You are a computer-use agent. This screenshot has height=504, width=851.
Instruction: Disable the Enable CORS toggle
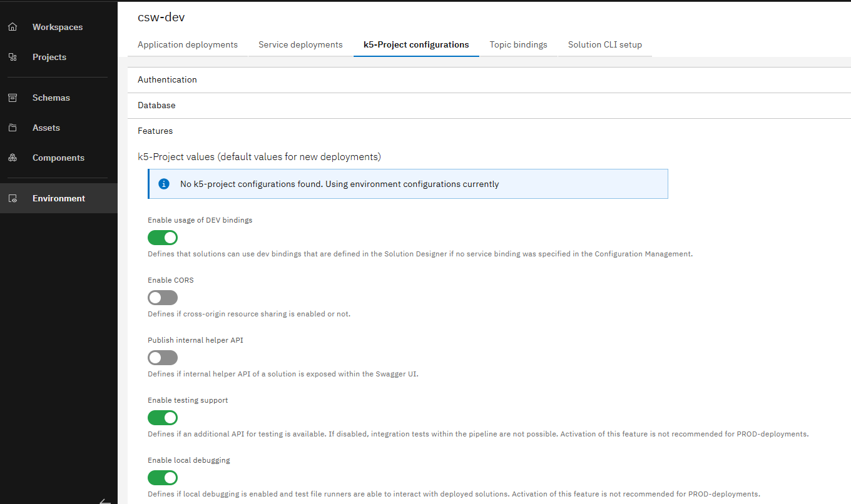pos(162,297)
